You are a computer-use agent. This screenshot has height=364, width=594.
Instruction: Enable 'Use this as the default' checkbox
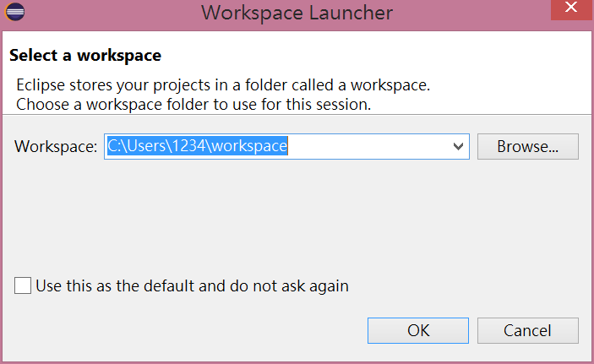23,286
